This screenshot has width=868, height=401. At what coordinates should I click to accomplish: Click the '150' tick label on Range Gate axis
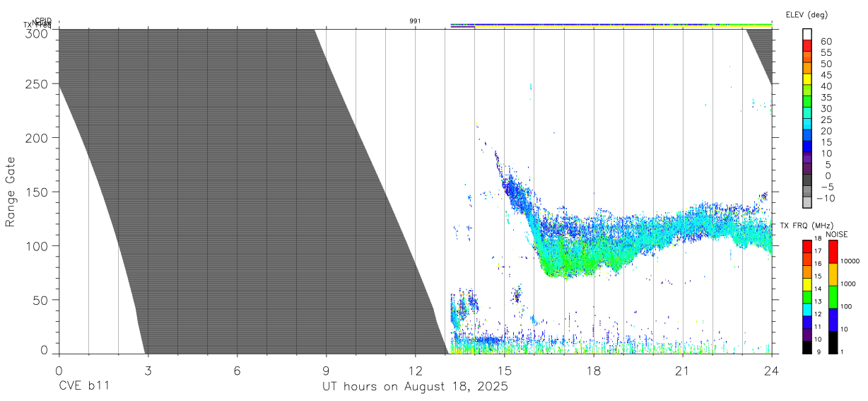[37, 192]
